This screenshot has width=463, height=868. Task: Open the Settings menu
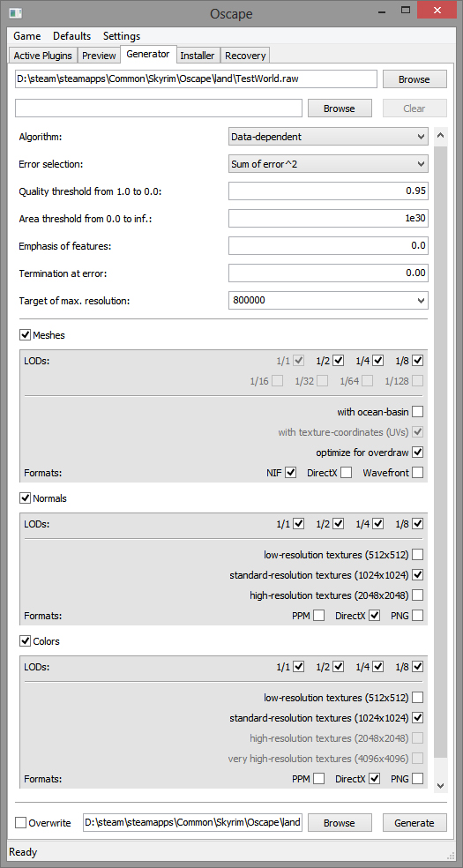coord(122,36)
